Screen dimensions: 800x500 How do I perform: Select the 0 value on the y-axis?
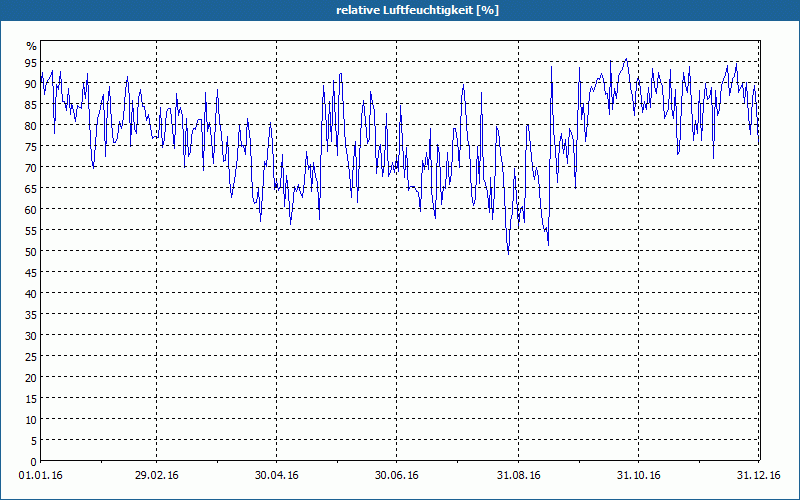click(x=34, y=462)
